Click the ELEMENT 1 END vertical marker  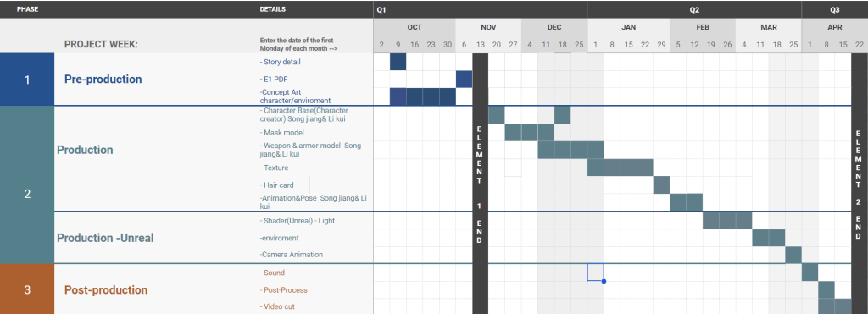tap(480, 184)
